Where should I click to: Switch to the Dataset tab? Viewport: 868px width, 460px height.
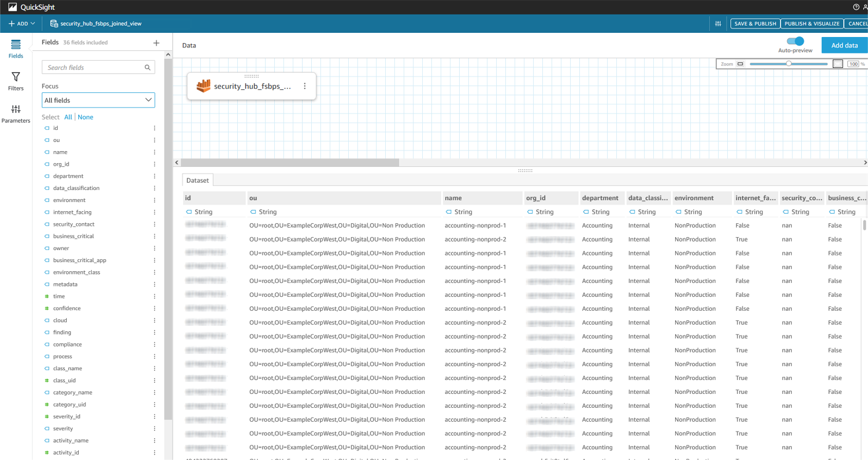click(x=197, y=180)
